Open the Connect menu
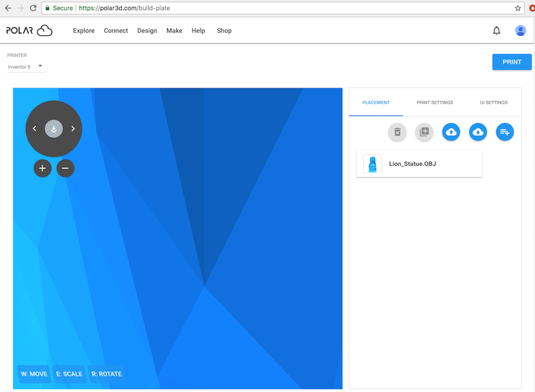The width and height of the screenshot is (535, 392). coord(116,31)
